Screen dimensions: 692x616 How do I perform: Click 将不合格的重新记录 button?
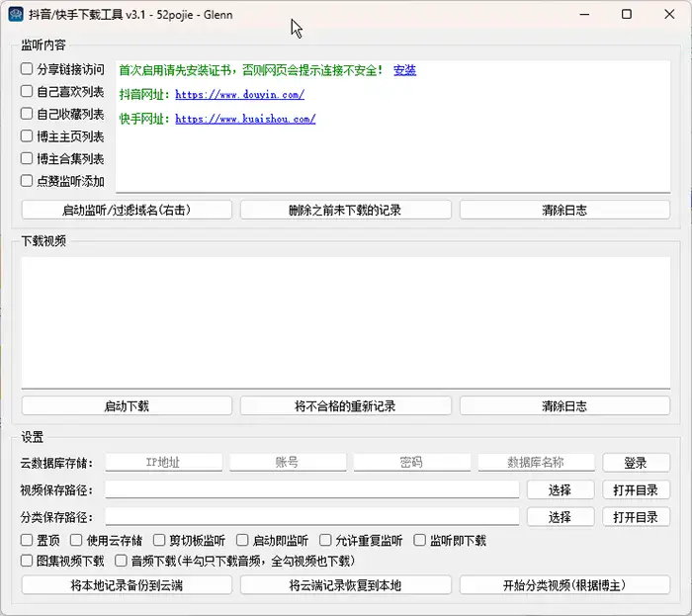click(346, 406)
